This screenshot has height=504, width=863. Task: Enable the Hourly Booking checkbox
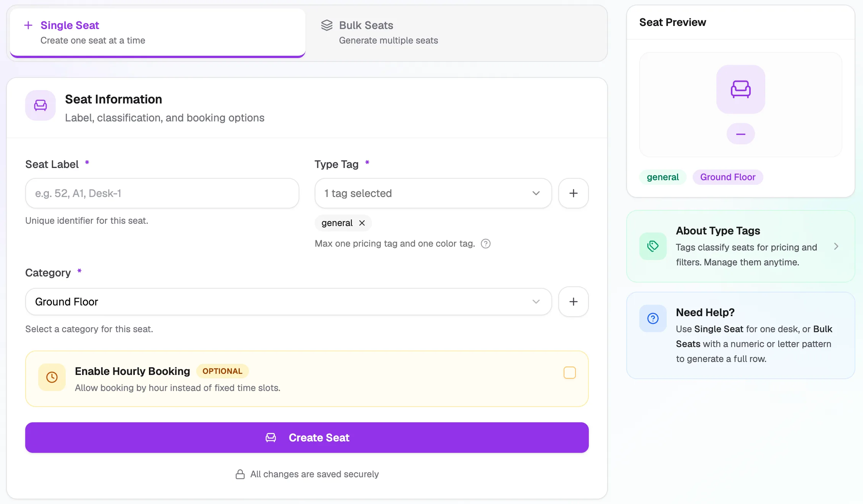[x=570, y=373]
